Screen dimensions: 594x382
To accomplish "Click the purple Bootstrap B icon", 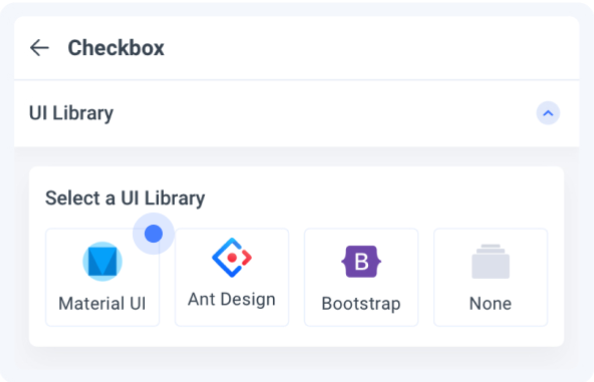I will point(361,261).
